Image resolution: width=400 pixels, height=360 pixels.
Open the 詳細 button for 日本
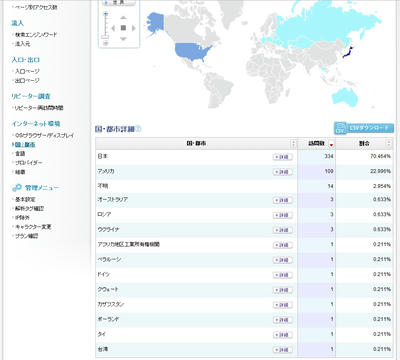click(283, 157)
